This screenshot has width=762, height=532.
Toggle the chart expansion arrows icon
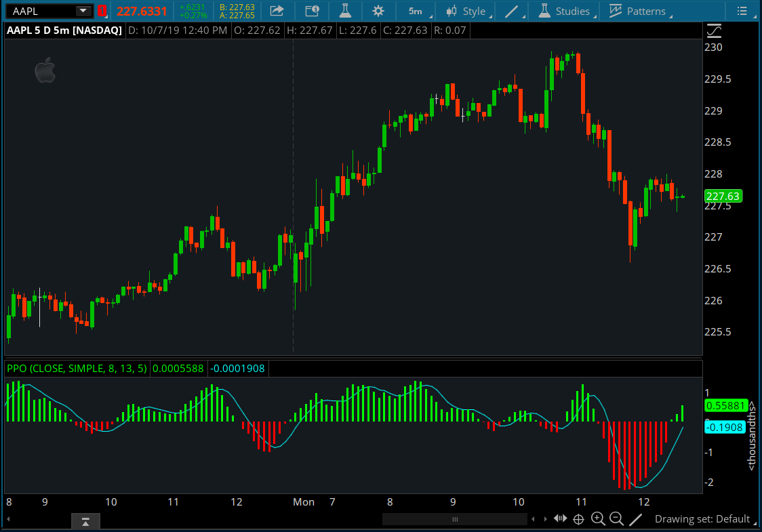point(560,519)
